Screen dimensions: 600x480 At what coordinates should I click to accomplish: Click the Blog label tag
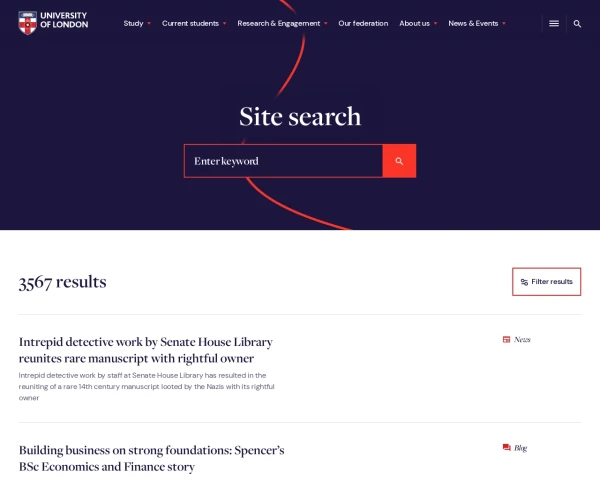click(x=520, y=448)
